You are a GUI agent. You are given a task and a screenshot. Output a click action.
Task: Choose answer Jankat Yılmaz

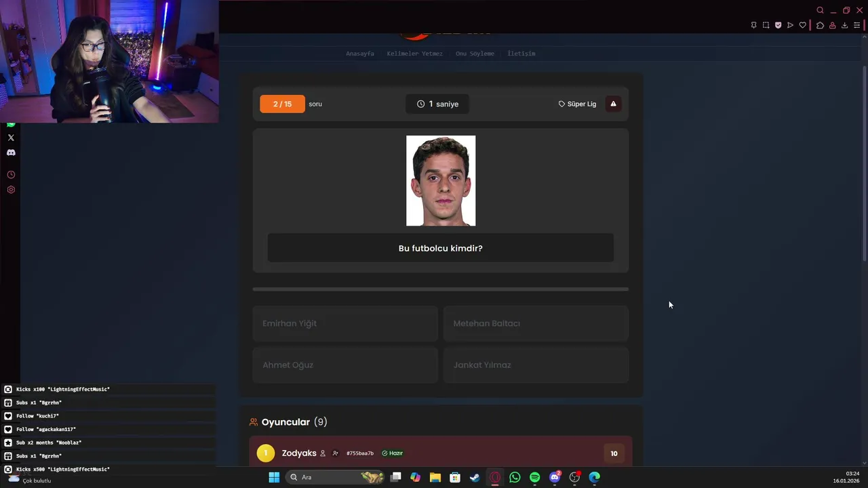536,365
